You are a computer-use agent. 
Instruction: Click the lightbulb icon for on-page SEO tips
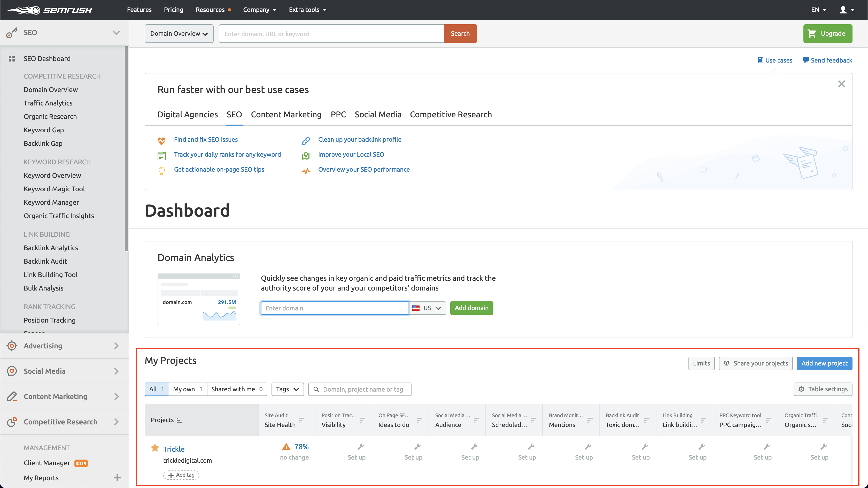click(x=162, y=171)
